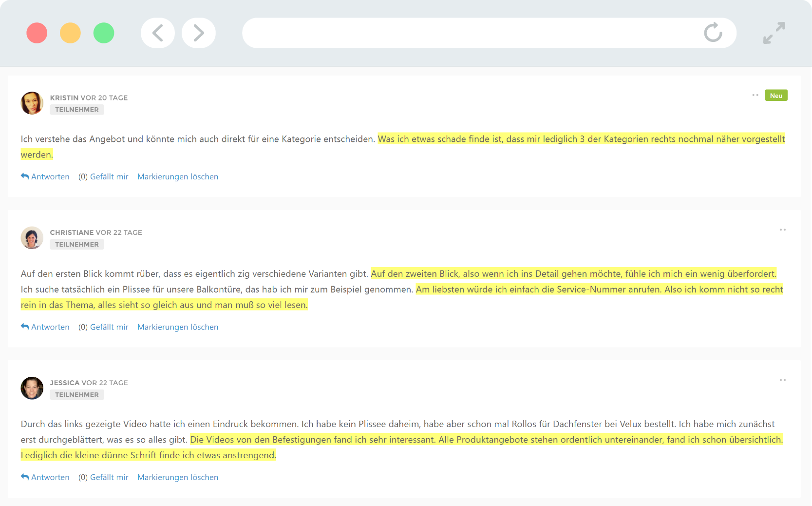Like Kristin's comment with Gefällt mir
Image resolution: width=812 pixels, height=506 pixels.
click(x=109, y=176)
